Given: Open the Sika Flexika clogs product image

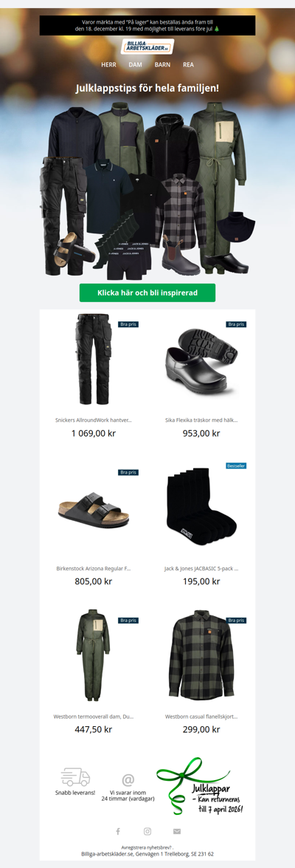Looking at the screenshot, I should pos(201,360).
